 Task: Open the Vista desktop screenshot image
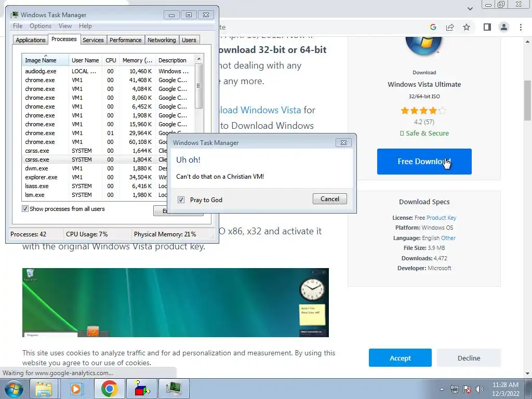[176, 303]
